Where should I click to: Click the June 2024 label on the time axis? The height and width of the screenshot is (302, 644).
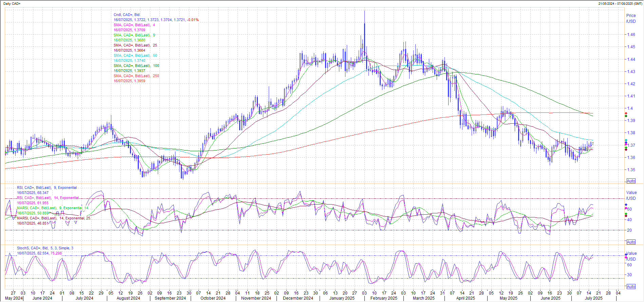point(42,298)
